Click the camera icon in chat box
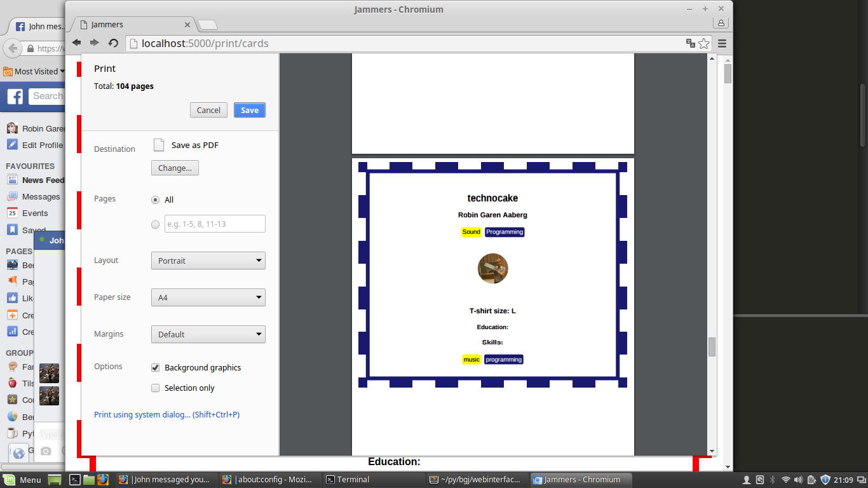The image size is (868, 488). 46,451
